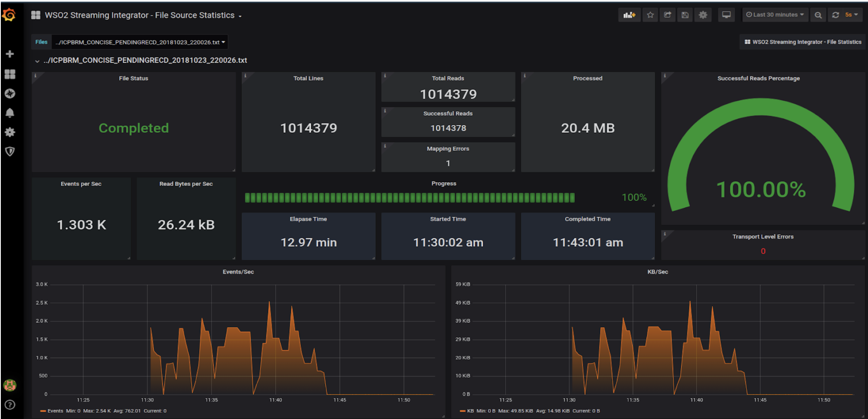Click the Add panel toolbar icon
The height and width of the screenshot is (419, 868).
pyautogui.click(x=629, y=15)
